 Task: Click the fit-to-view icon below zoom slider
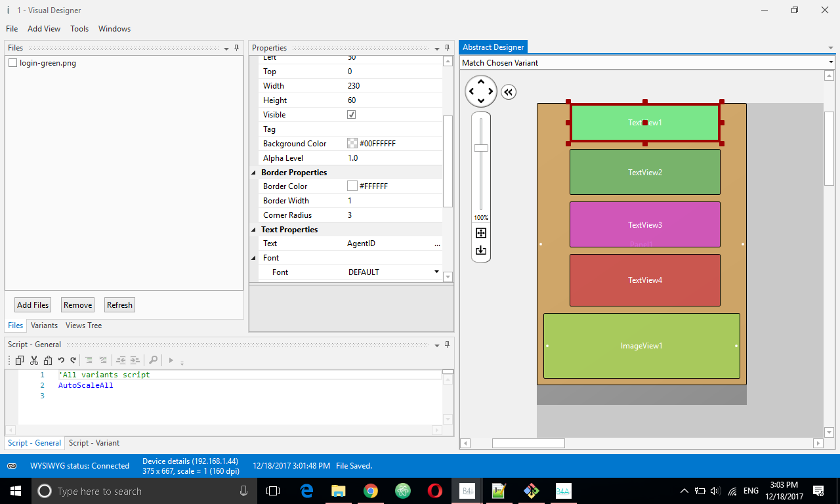(481, 233)
